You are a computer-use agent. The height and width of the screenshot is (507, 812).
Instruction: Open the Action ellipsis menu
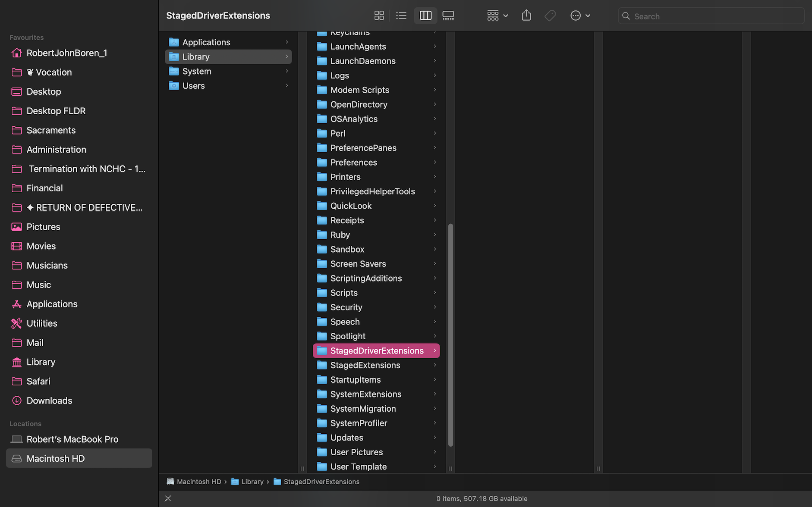pos(580,16)
